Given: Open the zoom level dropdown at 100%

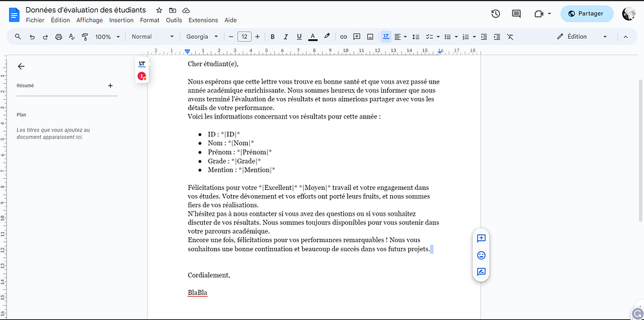Looking at the screenshot, I should point(108,37).
